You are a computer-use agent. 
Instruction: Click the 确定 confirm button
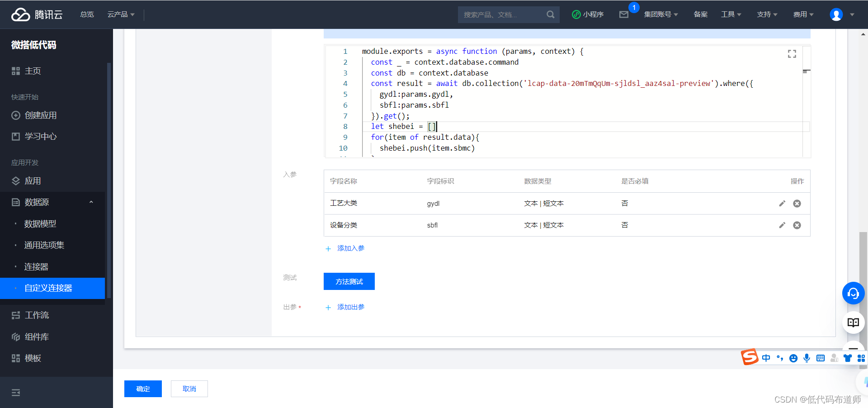pyautogui.click(x=143, y=389)
